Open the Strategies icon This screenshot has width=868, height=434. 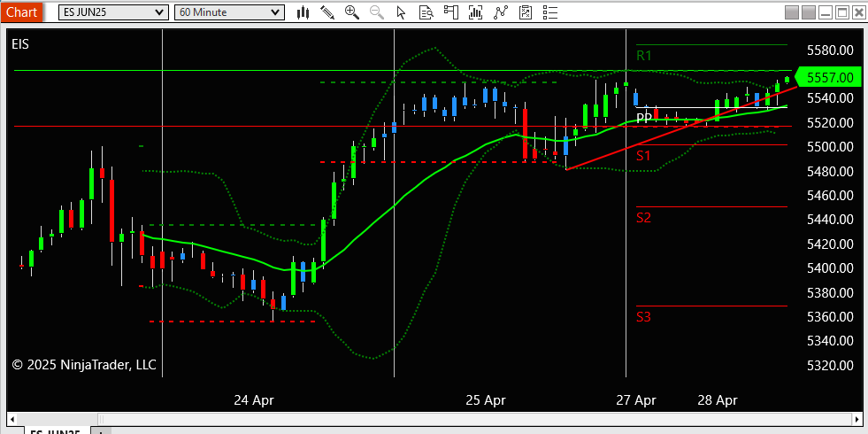526,12
